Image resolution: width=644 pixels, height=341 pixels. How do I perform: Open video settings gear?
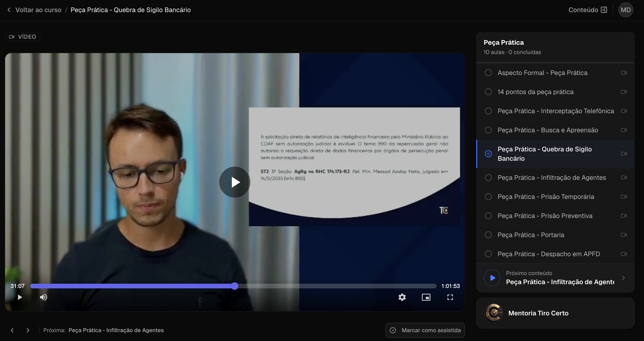tap(402, 297)
